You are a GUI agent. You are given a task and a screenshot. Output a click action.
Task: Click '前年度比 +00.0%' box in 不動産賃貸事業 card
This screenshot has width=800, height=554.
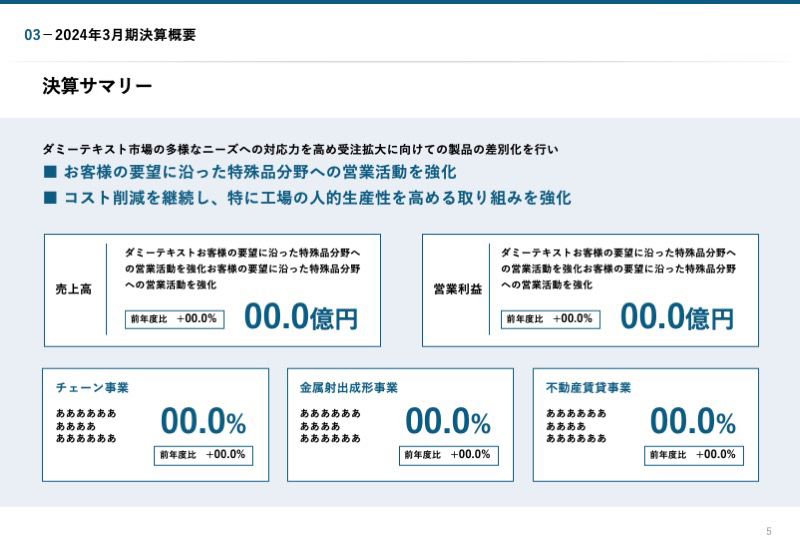[x=694, y=456]
